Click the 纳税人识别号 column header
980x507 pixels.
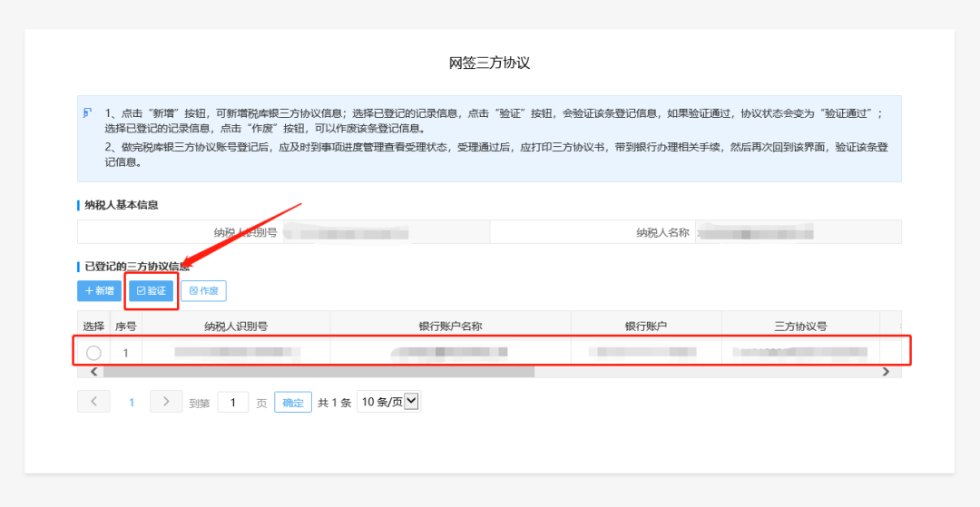(236, 326)
